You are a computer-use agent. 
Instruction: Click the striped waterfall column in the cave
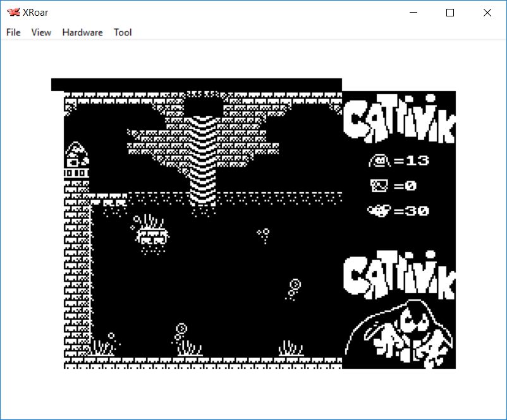tap(204, 158)
